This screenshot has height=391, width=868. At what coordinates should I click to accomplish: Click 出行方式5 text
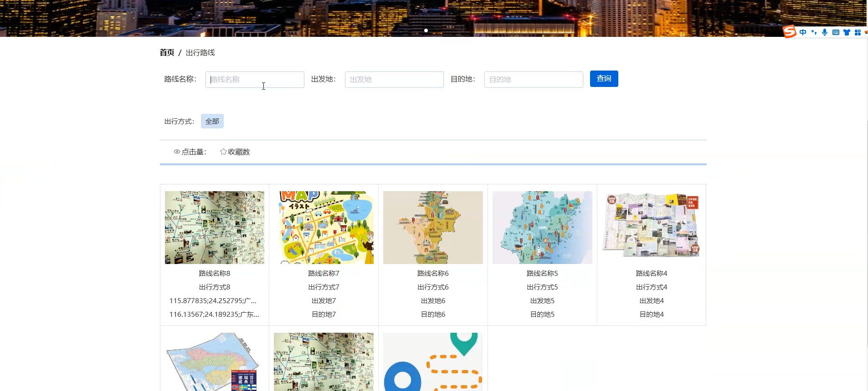[542, 287]
